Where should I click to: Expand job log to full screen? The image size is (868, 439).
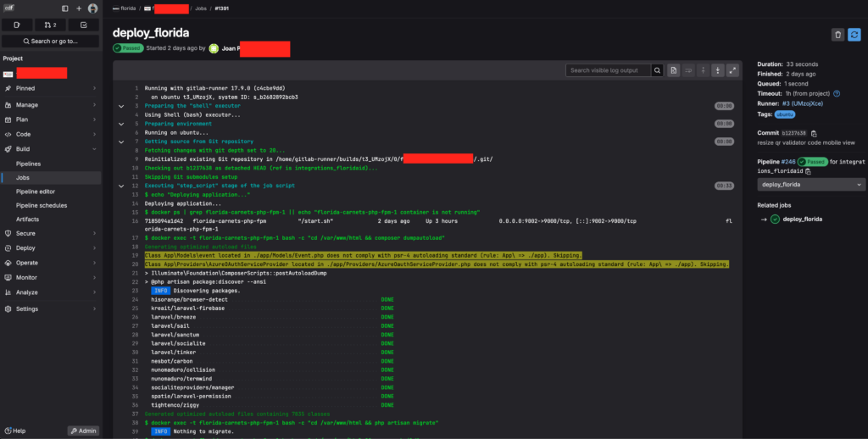coord(733,70)
